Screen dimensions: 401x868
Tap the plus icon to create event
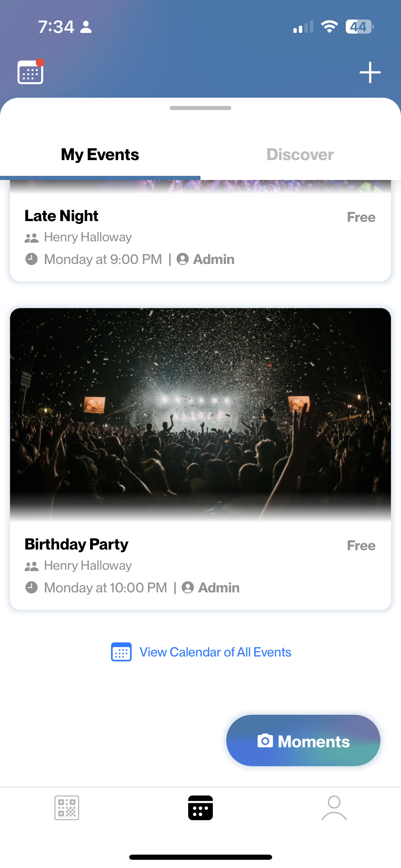[x=370, y=72]
